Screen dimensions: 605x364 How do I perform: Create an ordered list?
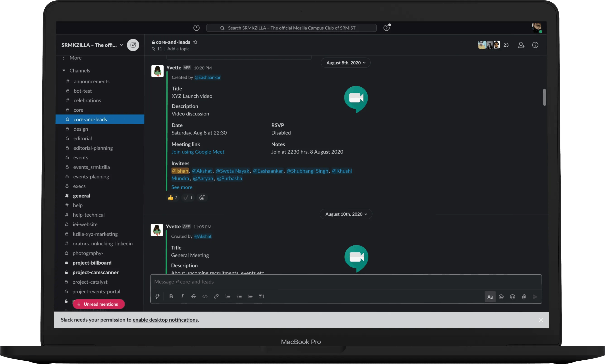click(x=228, y=296)
